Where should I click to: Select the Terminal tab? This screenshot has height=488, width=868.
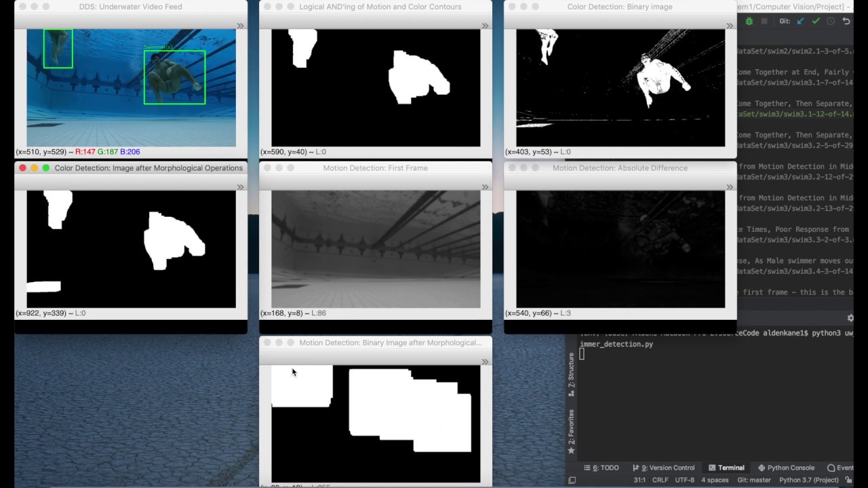tap(726, 468)
